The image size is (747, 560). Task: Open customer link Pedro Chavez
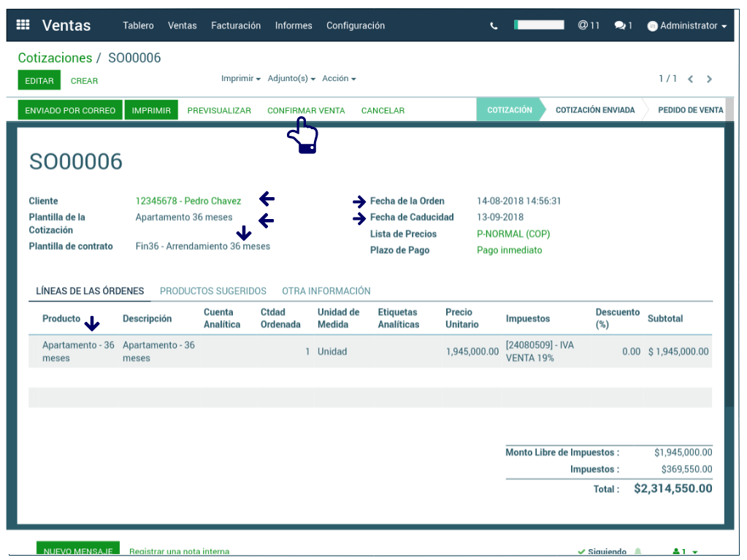(188, 201)
